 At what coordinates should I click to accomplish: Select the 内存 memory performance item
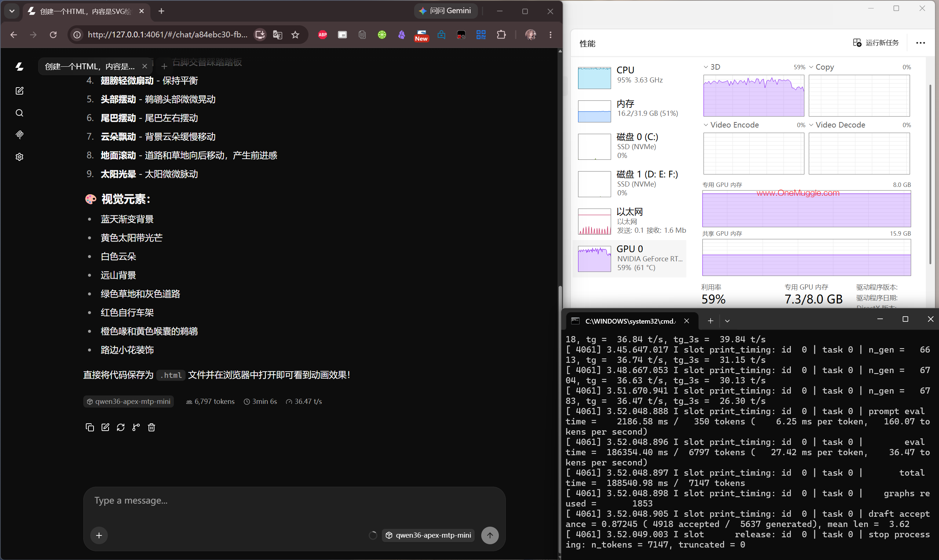(630, 111)
